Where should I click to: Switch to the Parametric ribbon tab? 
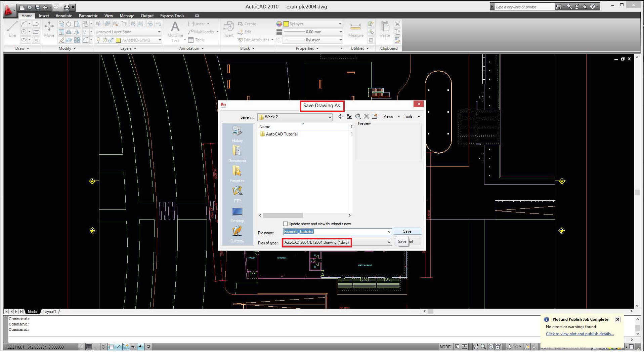(88, 16)
